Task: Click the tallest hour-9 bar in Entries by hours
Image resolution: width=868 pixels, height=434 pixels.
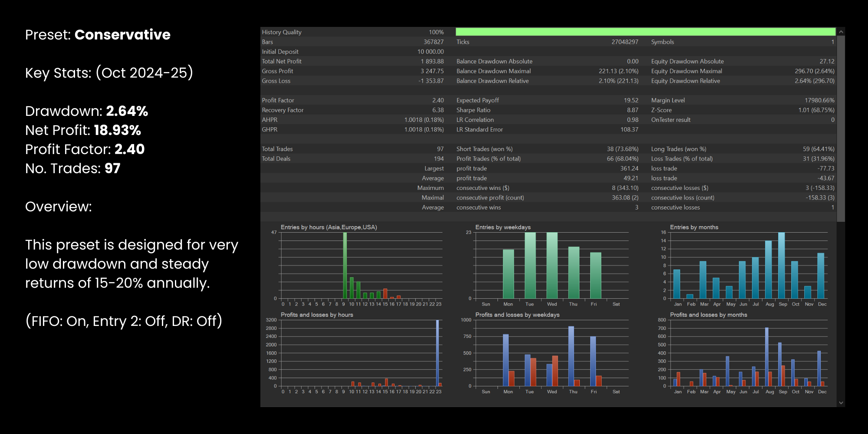Action: (x=345, y=265)
